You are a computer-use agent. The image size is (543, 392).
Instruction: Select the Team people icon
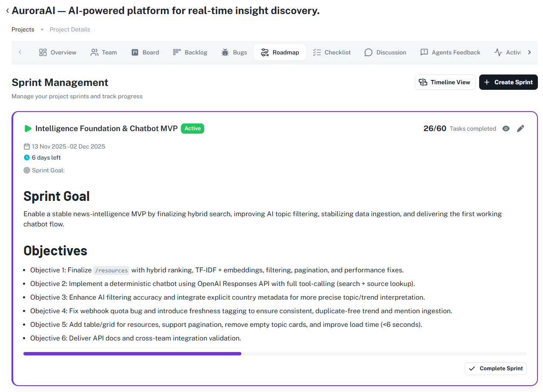tap(93, 52)
